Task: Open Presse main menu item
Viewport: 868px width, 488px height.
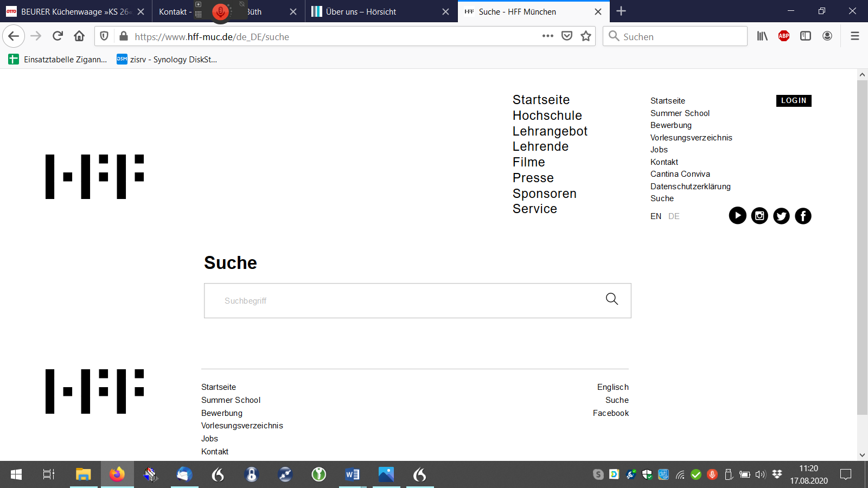Action: [533, 178]
